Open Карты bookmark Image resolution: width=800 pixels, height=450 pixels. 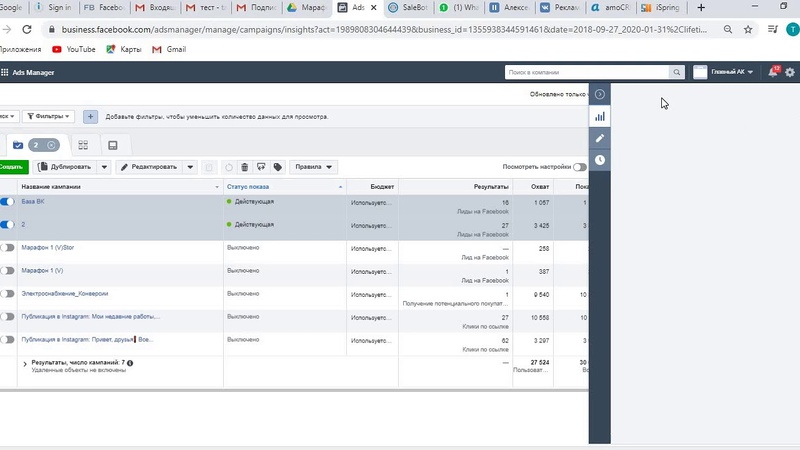[x=123, y=49]
